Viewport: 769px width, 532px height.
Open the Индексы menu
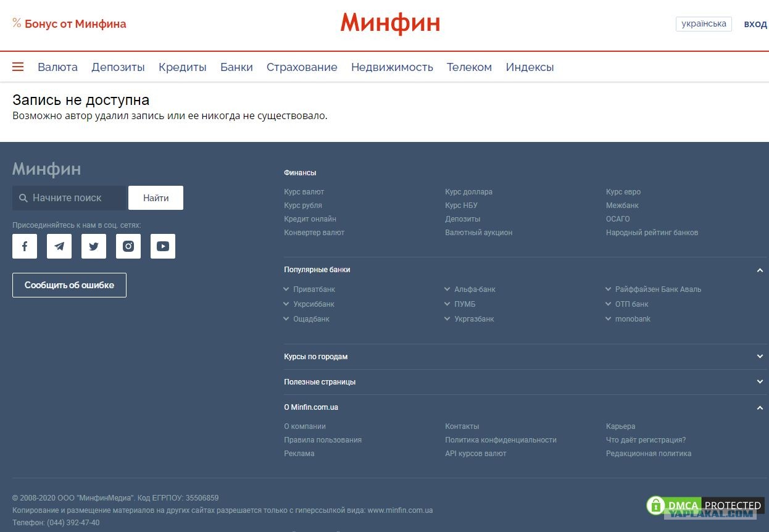(530, 67)
